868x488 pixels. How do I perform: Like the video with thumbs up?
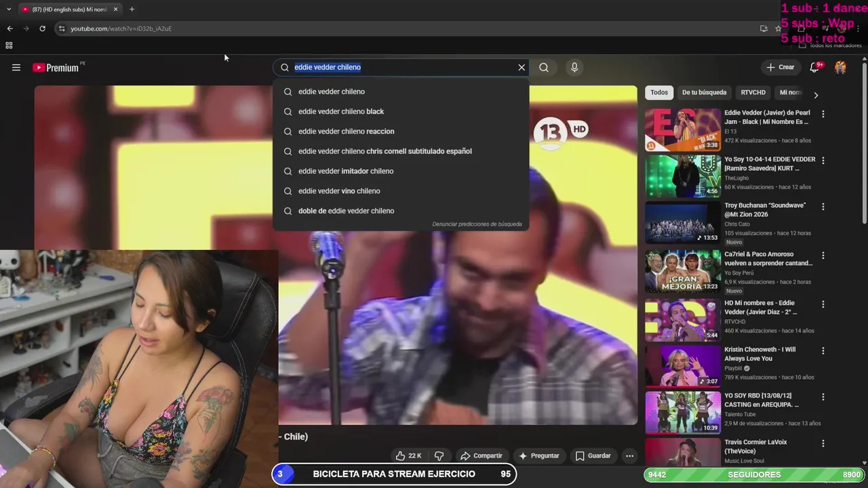(408, 455)
